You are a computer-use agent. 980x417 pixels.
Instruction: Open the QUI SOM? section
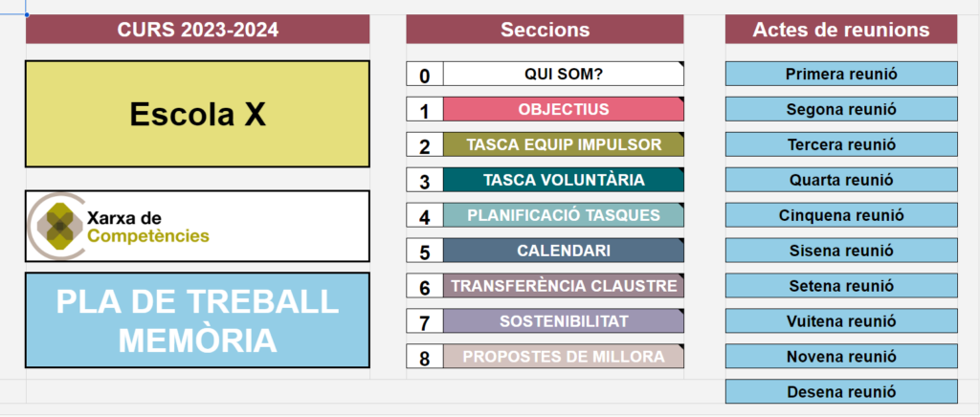point(564,74)
